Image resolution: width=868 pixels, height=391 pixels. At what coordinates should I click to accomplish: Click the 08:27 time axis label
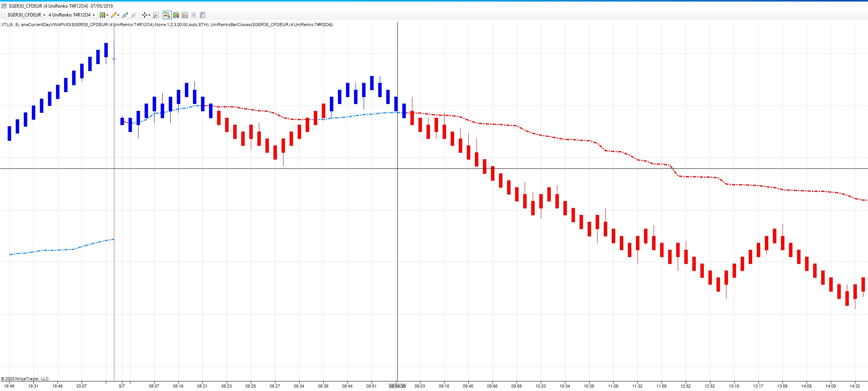pos(275,386)
